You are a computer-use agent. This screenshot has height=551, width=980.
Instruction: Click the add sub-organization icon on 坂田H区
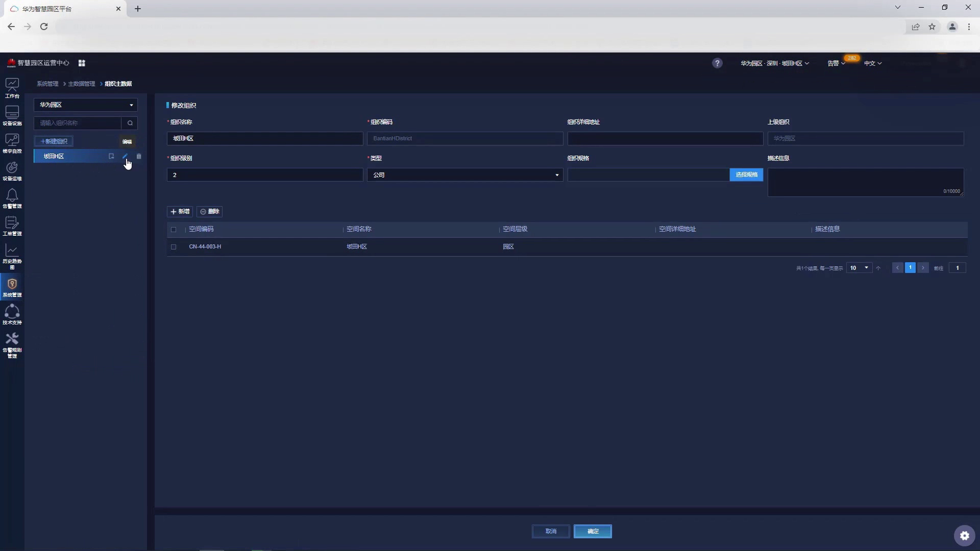[x=111, y=156]
